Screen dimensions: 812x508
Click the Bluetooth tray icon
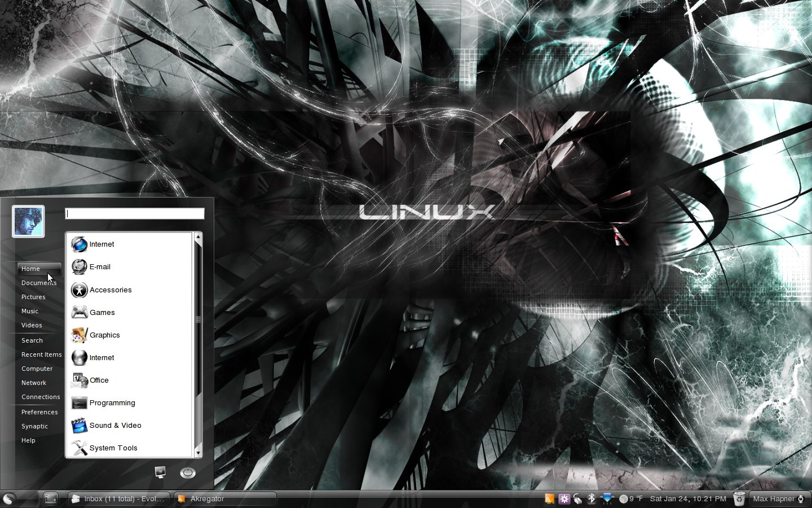[x=592, y=499]
